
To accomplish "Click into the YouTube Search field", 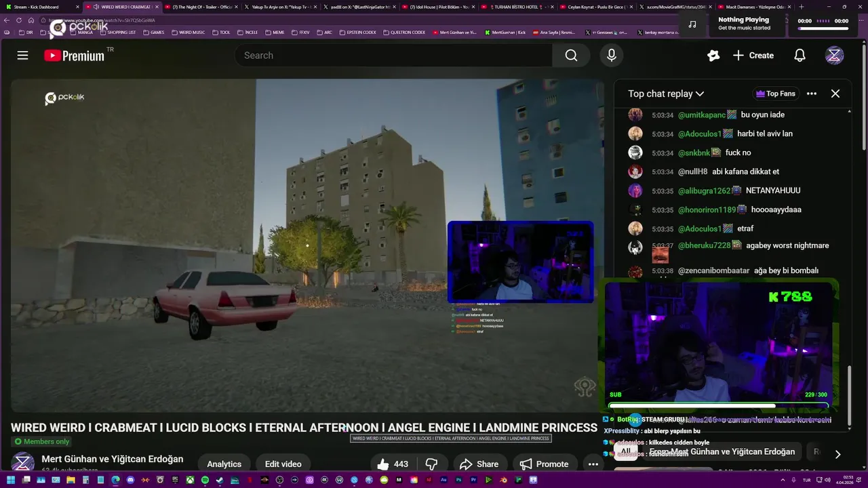I will click(393, 56).
